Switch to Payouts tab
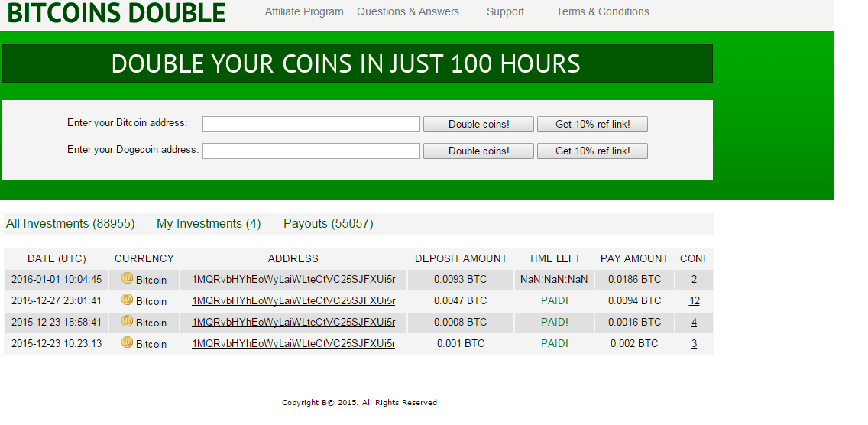The image size is (868, 425). 306,224
